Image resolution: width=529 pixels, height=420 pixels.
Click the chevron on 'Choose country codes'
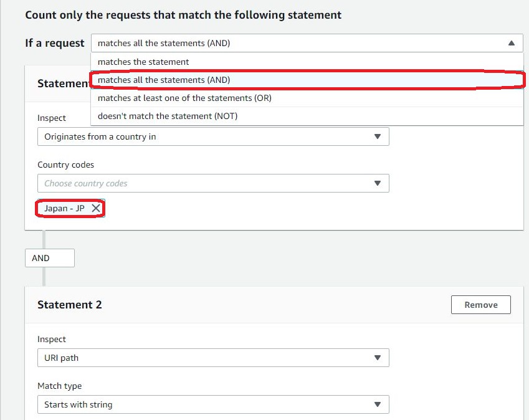click(x=378, y=183)
